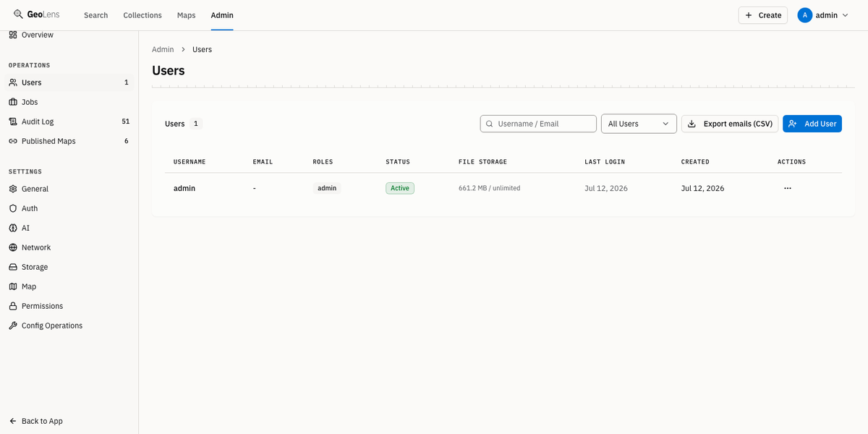
Task: Click the Users people icon in sidebar
Action: pos(13,82)
